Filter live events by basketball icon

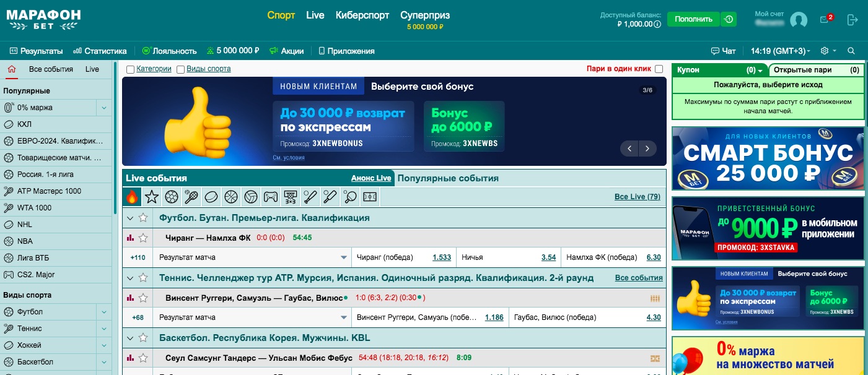point(231,197)
